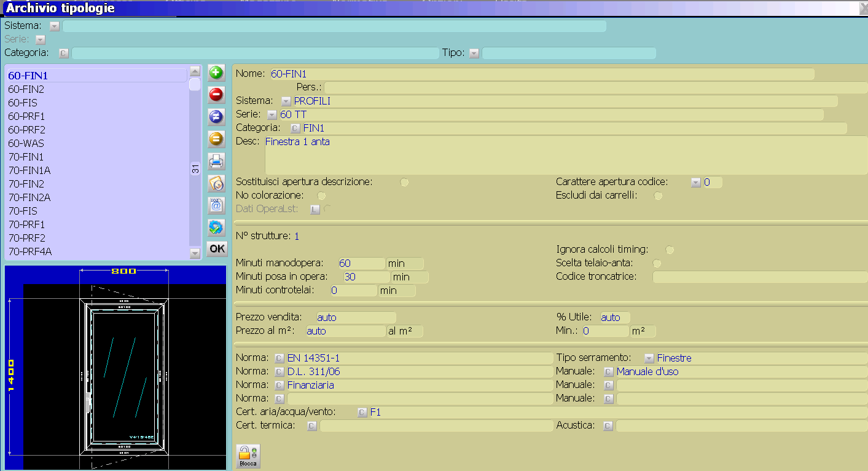The image size is (868, 471).
Task: Click the gear with green checkmark icon
Action: coord(216,228)
